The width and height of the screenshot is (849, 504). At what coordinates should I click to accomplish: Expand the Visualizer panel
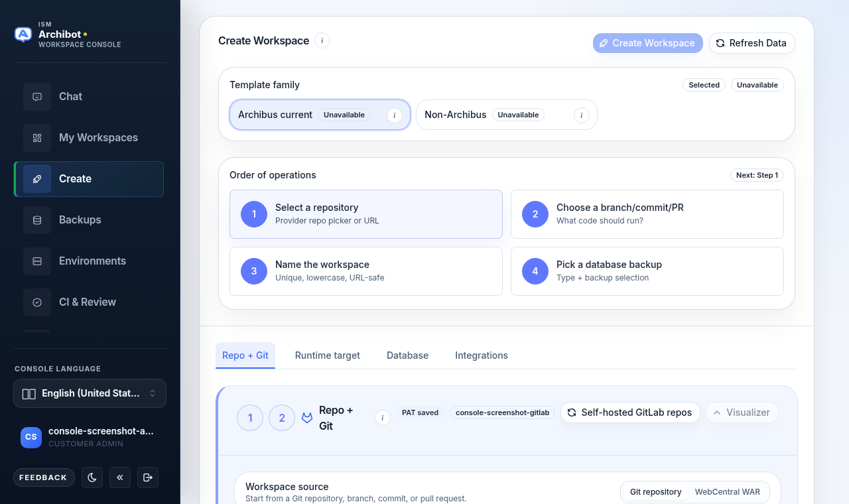click(x=742, y=412)
